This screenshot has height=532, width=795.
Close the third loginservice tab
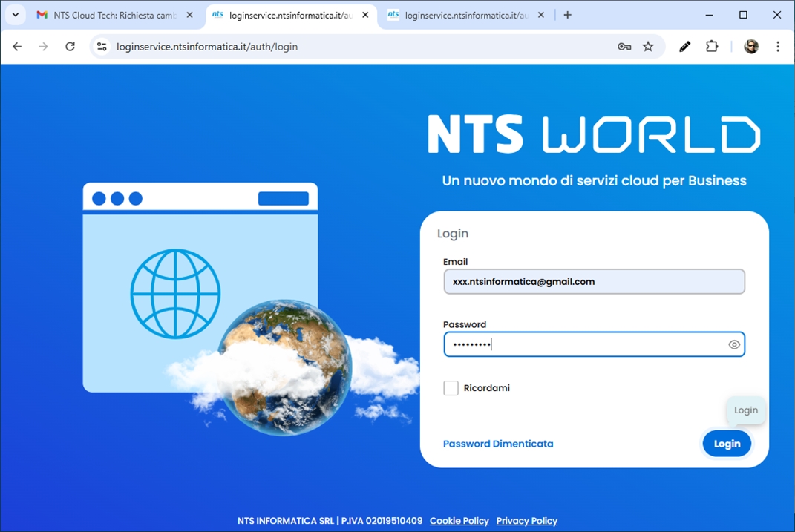(x=541, y=15)
